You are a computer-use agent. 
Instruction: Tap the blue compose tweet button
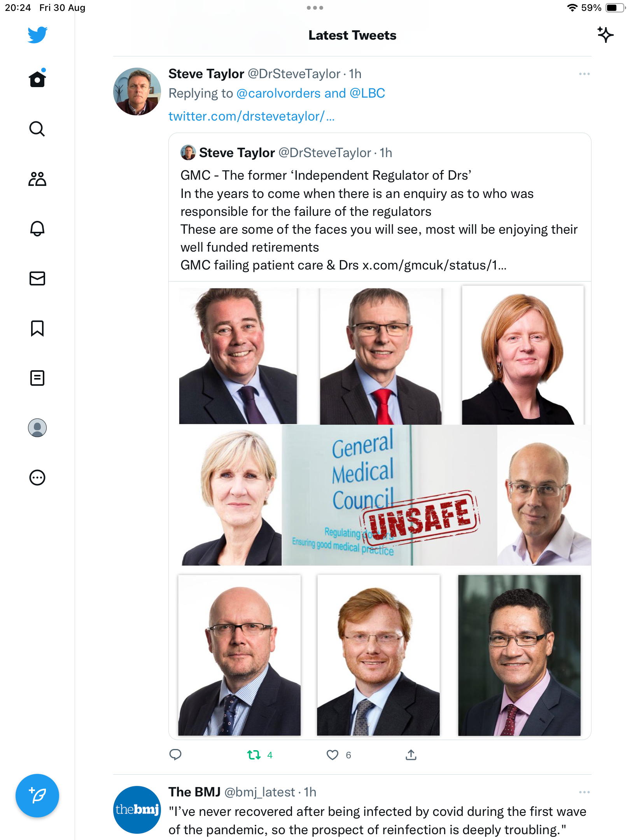coord(37,796)
